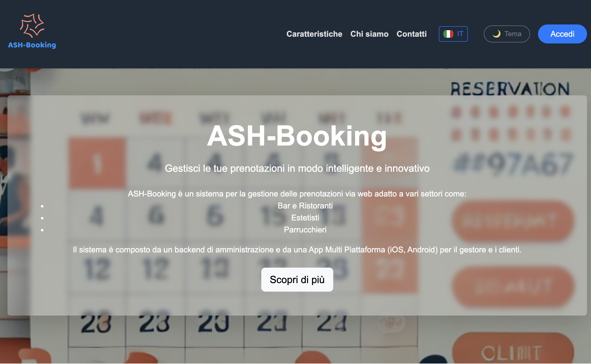
Task: Select the Estetisti list item
Action: point(305,218)
